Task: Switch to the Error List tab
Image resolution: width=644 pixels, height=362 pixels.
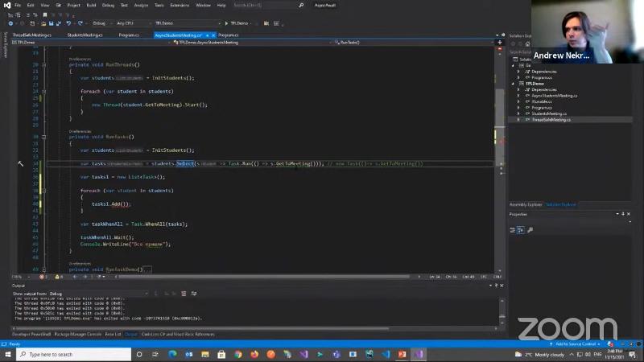Action: [x=113, y=334]
